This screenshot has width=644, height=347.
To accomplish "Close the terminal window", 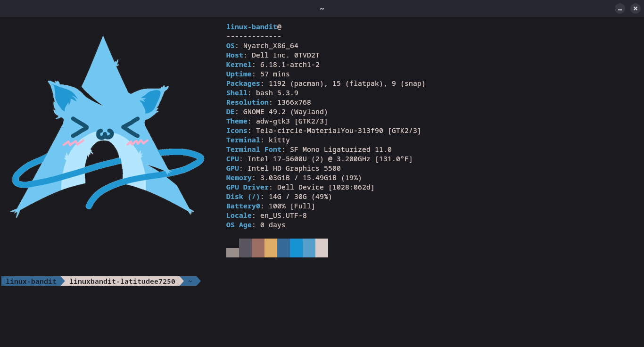I will tap(635, 8).
